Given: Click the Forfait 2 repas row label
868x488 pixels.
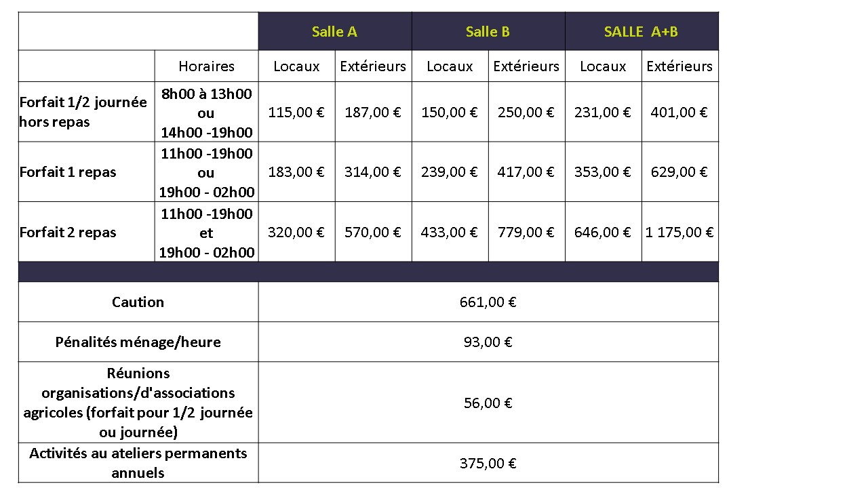Looking at the screenshot, I should (68, 232).
